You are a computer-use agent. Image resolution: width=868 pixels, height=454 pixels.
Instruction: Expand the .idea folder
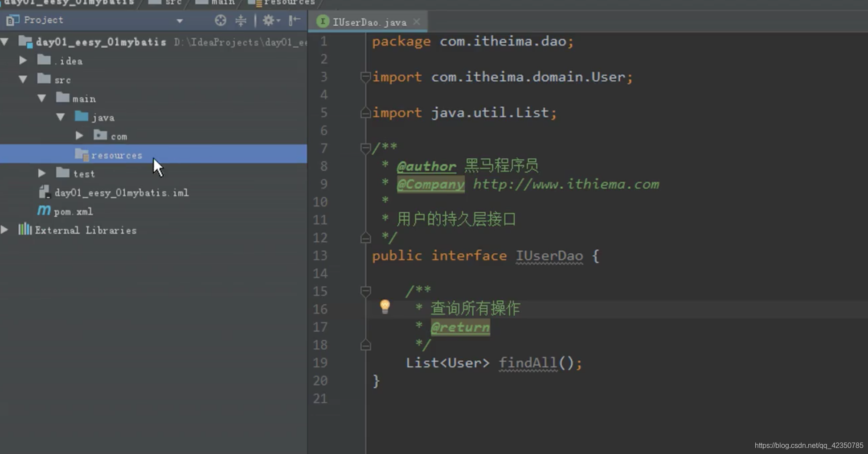23,60
